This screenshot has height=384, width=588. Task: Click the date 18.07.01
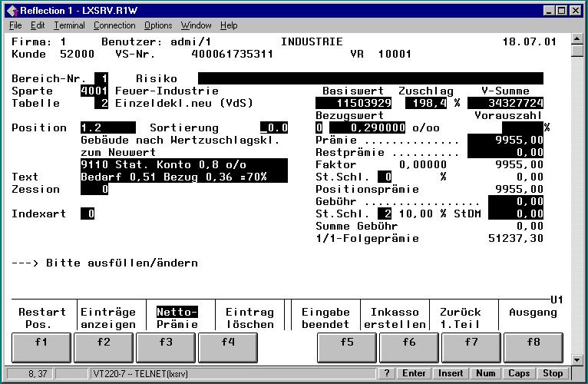coord(530,41)
